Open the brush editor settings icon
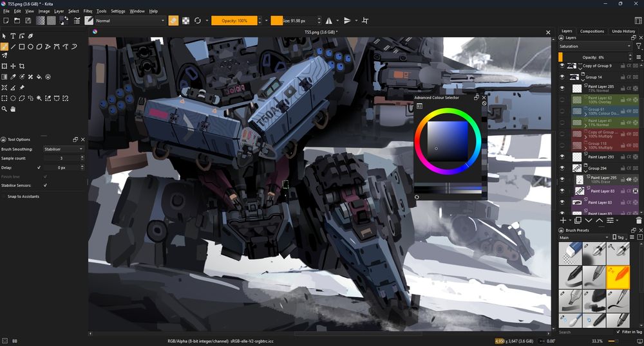 (x=77, y=21)
